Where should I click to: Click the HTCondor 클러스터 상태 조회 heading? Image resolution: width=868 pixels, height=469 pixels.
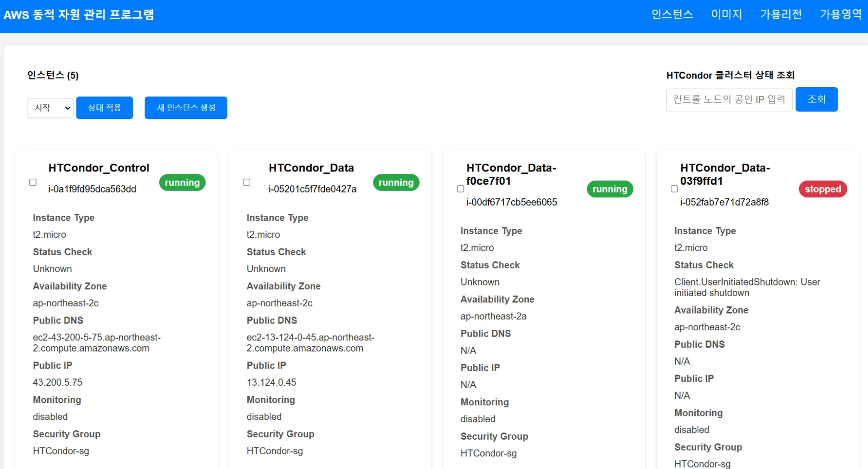pos(730,75)
